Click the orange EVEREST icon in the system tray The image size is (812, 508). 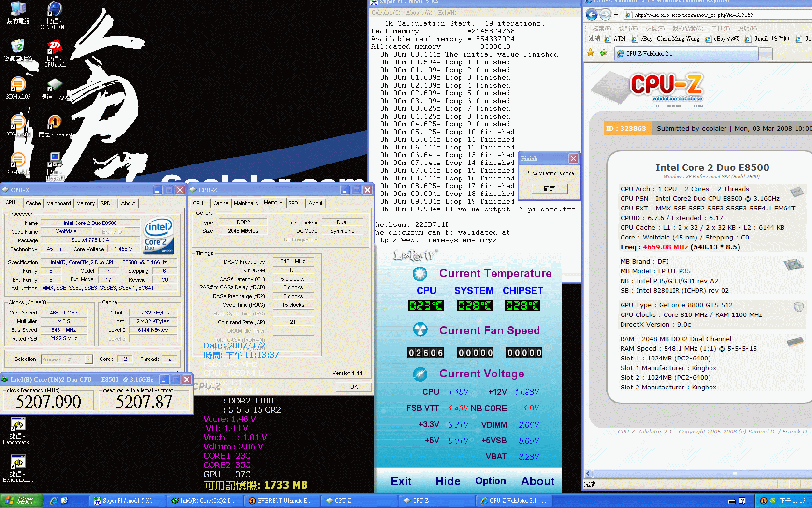(x=764, y=501)
